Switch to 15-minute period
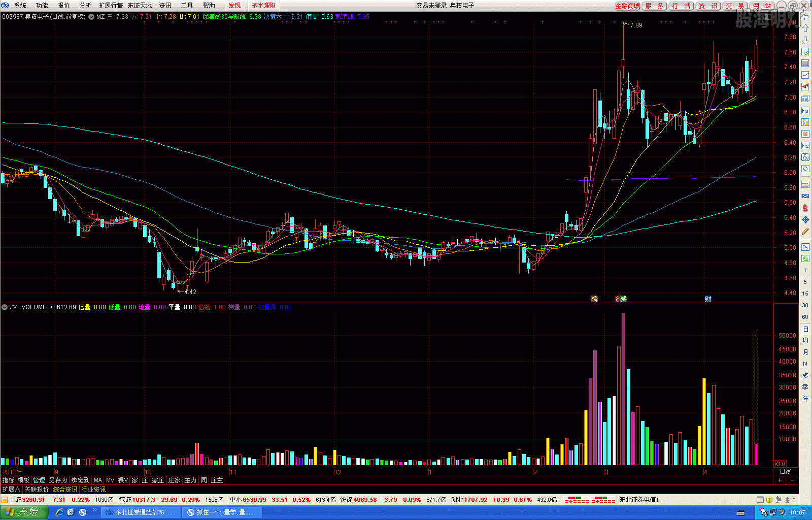This screenshot has height=520, width=812. point(805,294)
